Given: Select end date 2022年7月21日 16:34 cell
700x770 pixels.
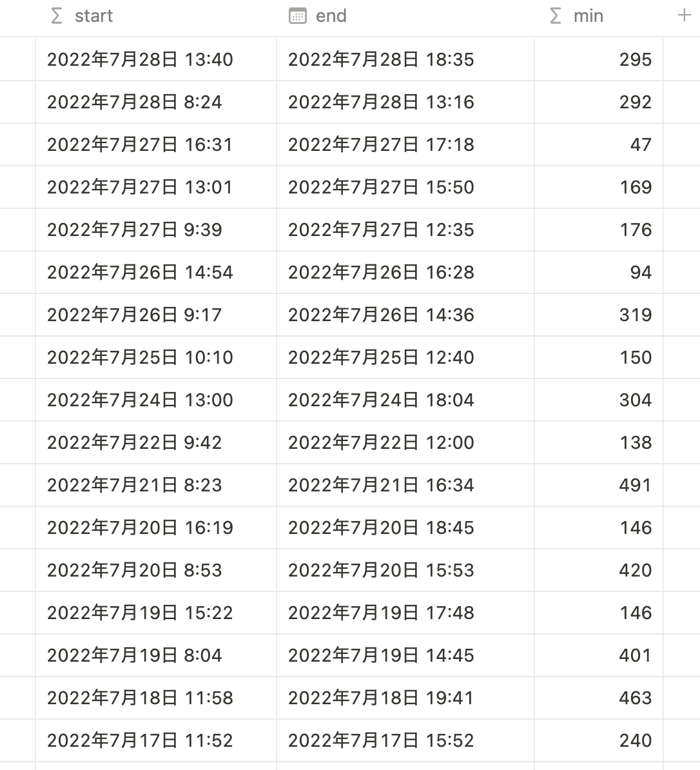Looking at the screenshot, I should point(405,485).
